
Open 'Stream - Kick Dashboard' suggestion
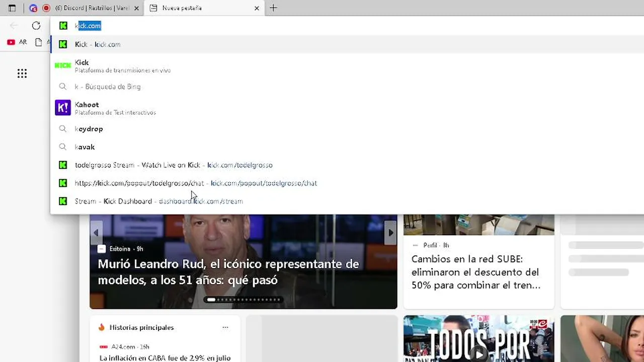tap(347, 201)
